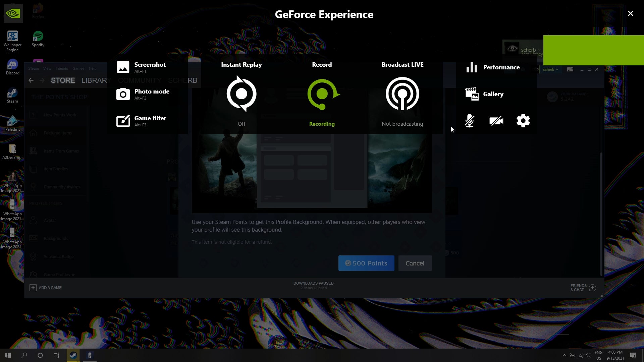Open Steam desktop shortcut

click(12, 95)
